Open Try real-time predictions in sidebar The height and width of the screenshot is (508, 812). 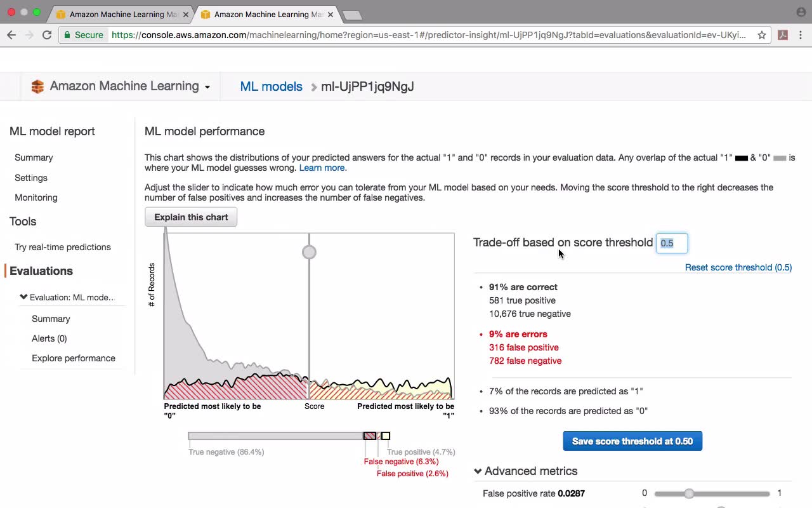coord(63,247)
